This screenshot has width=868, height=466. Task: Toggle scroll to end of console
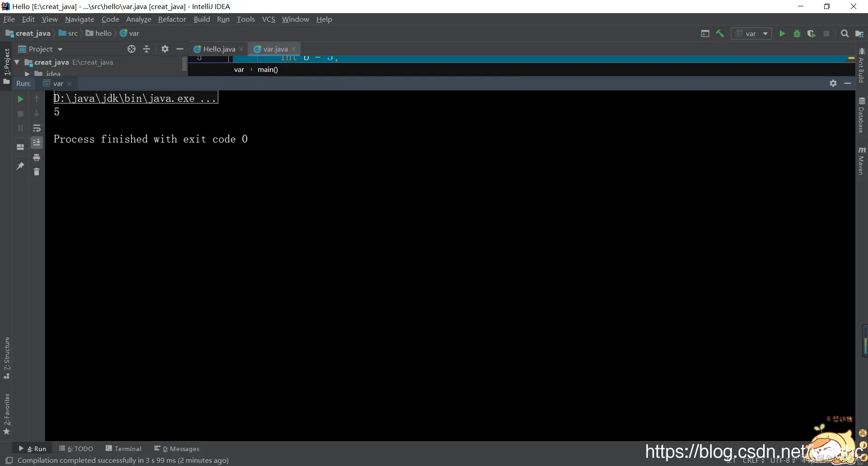tap(37, 143)
